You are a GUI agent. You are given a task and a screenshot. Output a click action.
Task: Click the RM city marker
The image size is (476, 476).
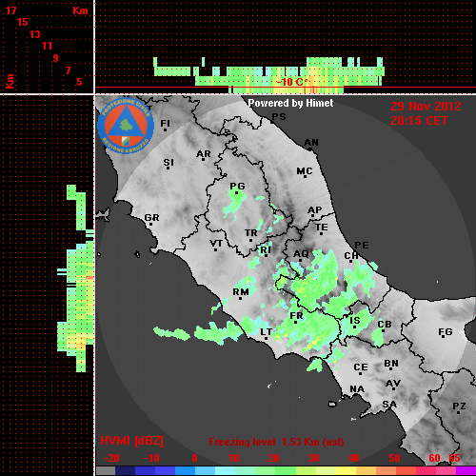pyautogui.click(x=241, y=293)
